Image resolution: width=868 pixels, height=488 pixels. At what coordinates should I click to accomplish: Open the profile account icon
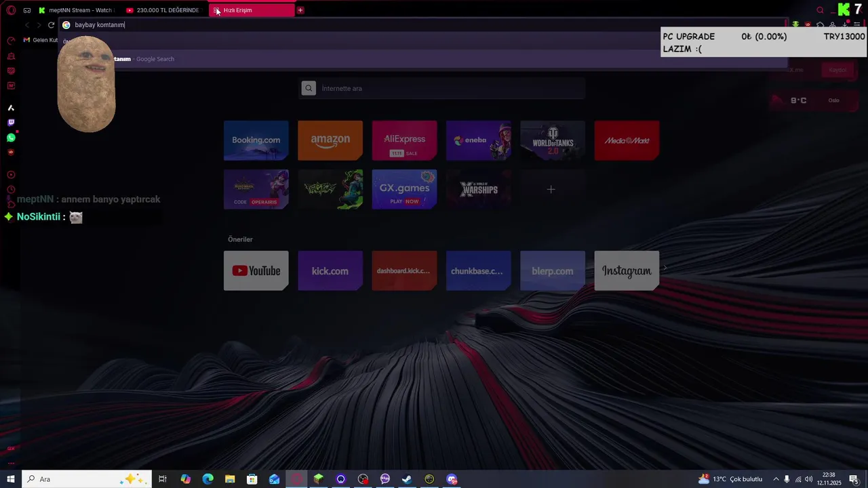click(833, 25)
